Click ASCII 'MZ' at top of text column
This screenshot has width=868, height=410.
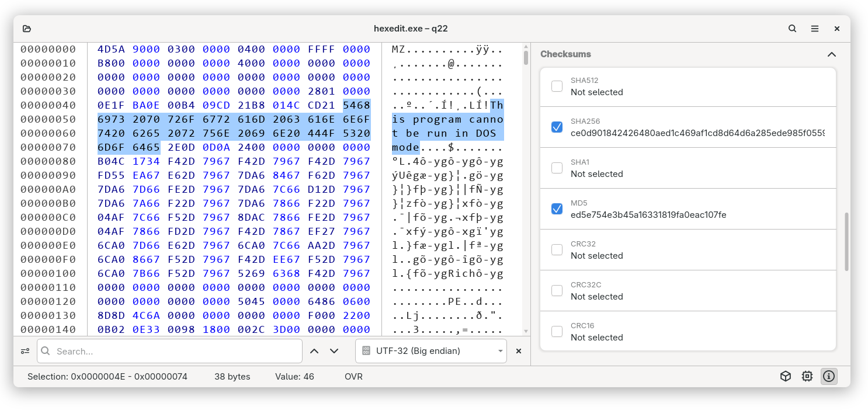tap(398, 49)
